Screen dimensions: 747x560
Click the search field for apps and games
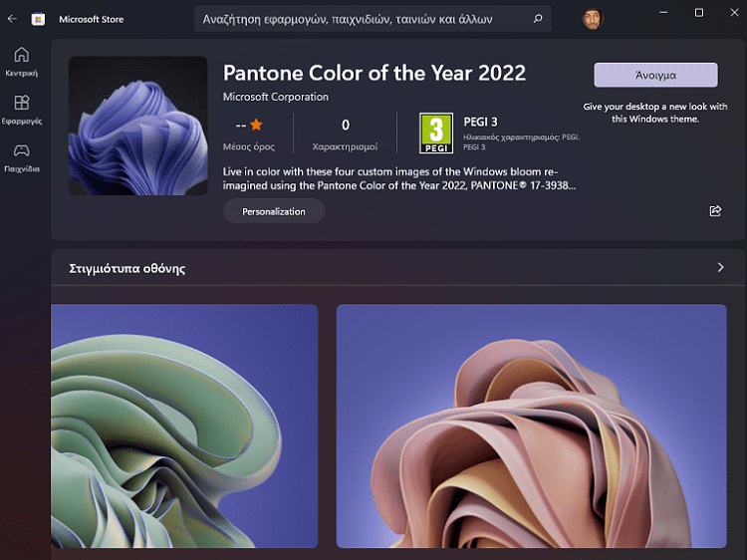(x=373, y=19)
